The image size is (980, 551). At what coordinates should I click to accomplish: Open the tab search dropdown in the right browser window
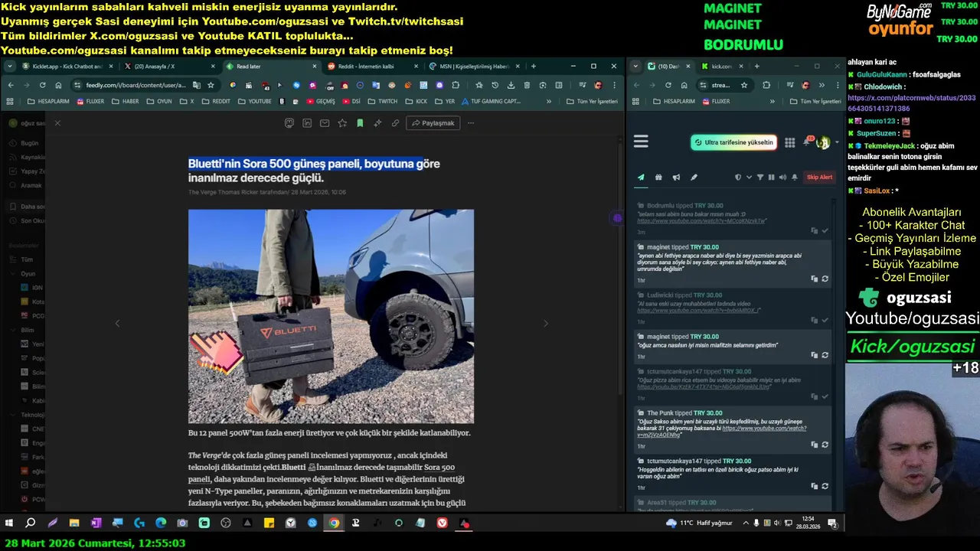point(636,67)
